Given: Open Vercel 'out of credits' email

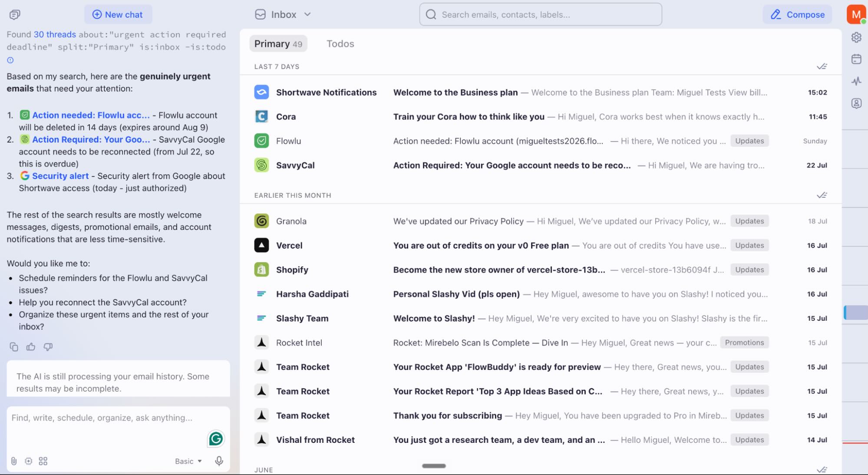Looking at the screenshot, I should tap(541, 246).
